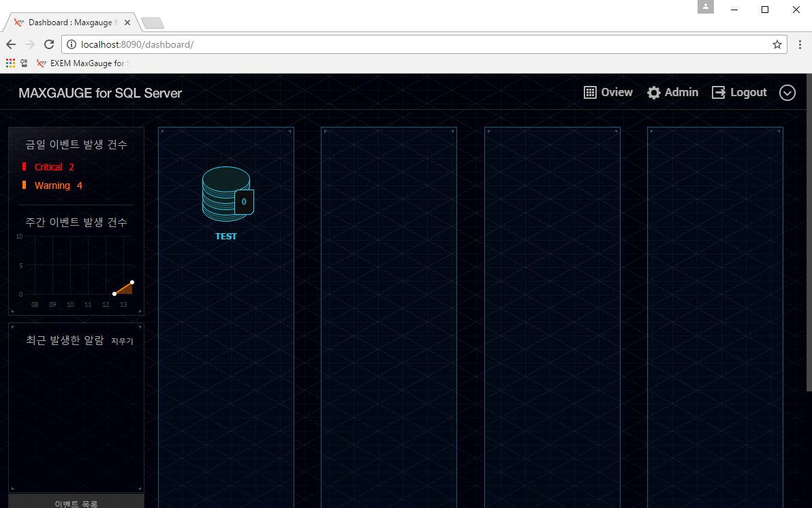The image size is (812, 508).
Task: Click the Logout label in header
Action: point(748,92)
